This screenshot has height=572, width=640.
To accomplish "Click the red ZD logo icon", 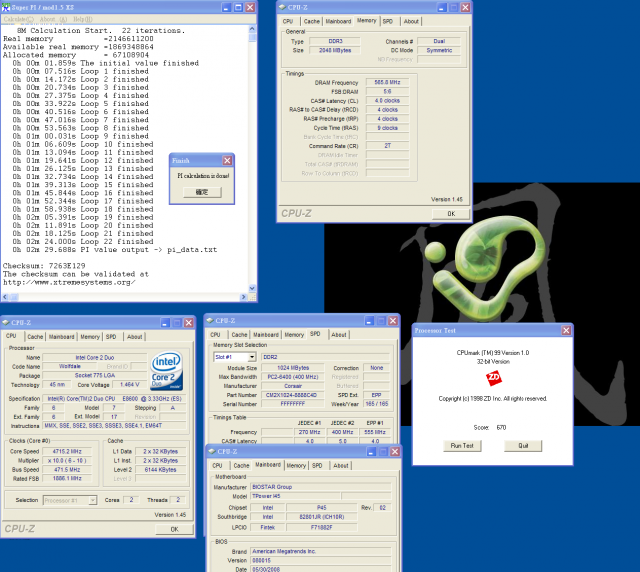I will [493, 378].
